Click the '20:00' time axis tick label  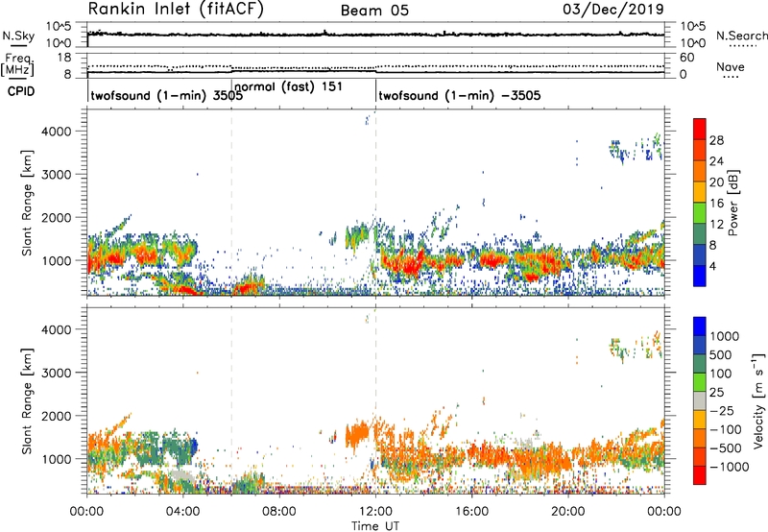(x=567, y=512)
